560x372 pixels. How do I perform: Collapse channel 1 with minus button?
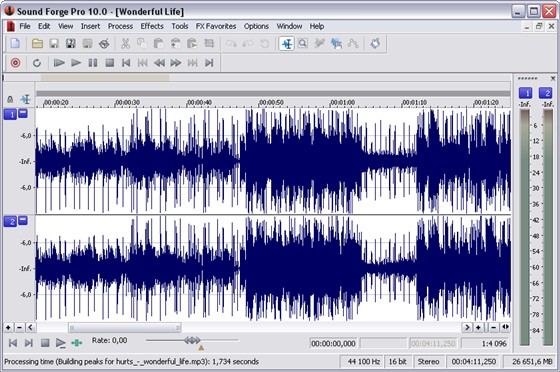pyautogui.click(x=23, y=113)
